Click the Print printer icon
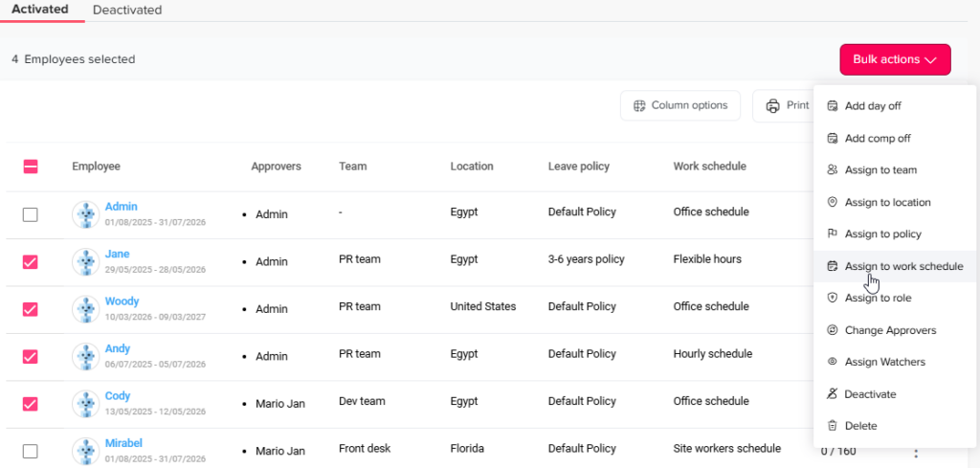The width and height of the screenshot is (980, 468). point(773,105)
